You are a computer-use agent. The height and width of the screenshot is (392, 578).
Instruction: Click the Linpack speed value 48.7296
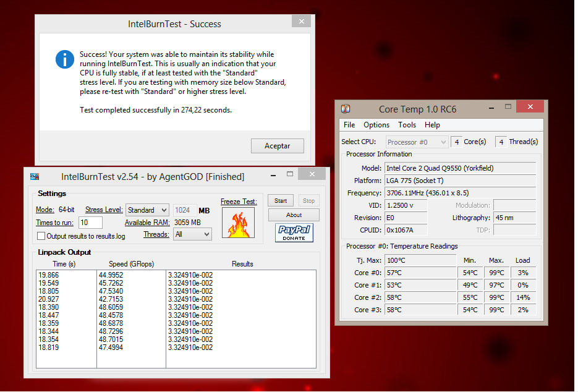[x=111, y=331]
